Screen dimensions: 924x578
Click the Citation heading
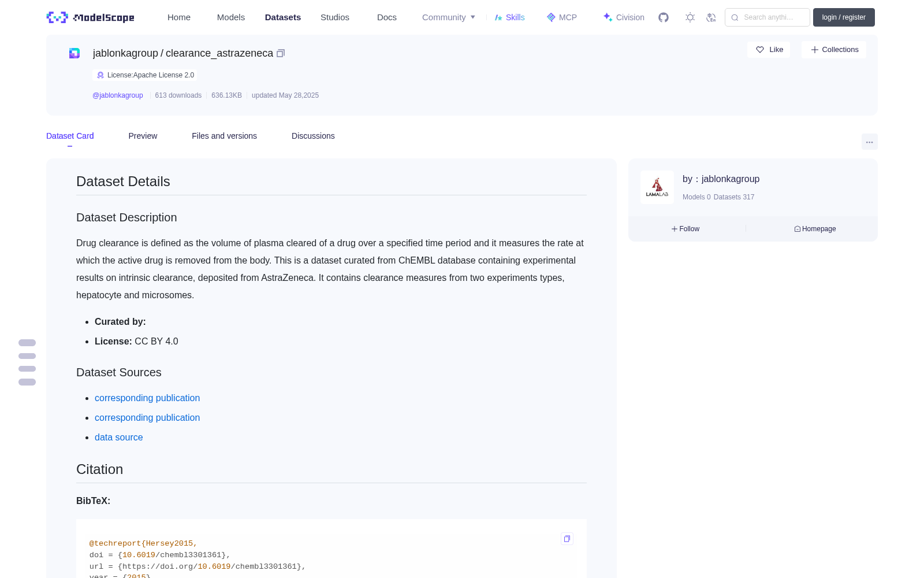pyautogui.click(x=99, y=469)
